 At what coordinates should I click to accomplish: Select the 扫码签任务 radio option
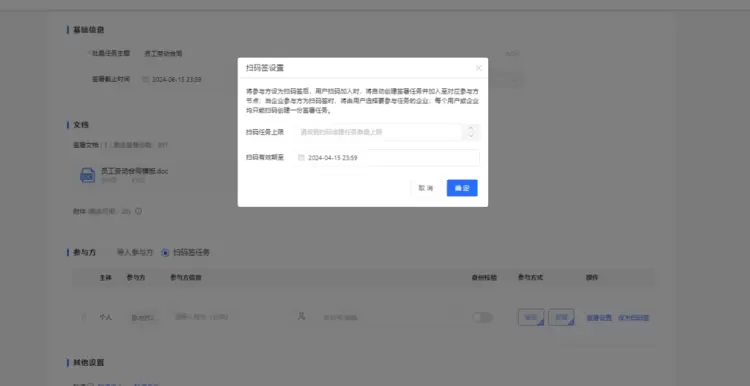point(186,253)
